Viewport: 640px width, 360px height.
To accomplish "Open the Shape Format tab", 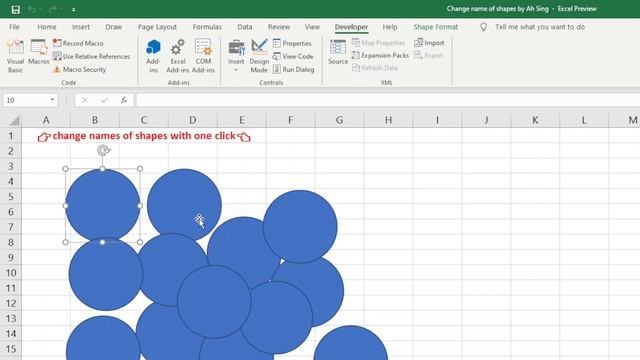I will pos(435,27).
